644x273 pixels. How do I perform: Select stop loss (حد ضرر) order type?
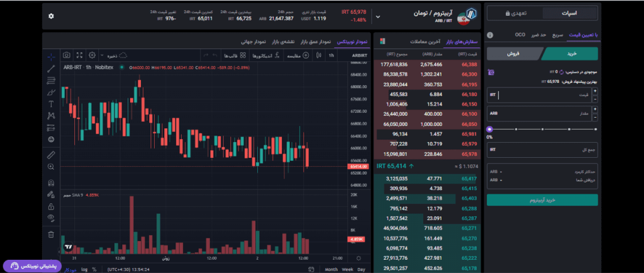tap(538, 35)
